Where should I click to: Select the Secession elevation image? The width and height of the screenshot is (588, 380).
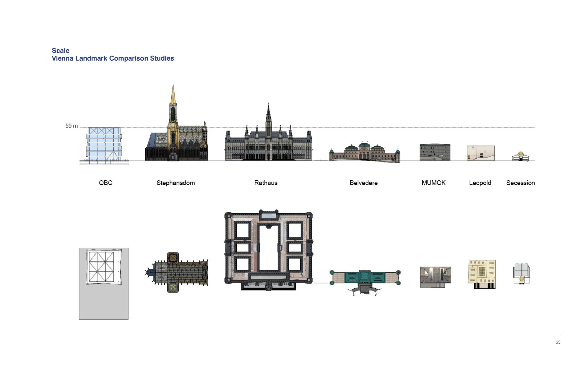tap(520, 157)
